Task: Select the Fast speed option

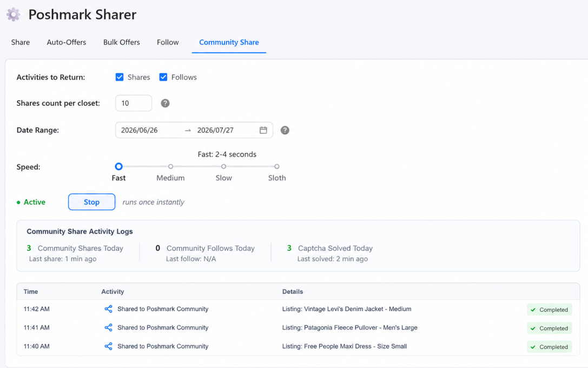Action: (118, 166)
